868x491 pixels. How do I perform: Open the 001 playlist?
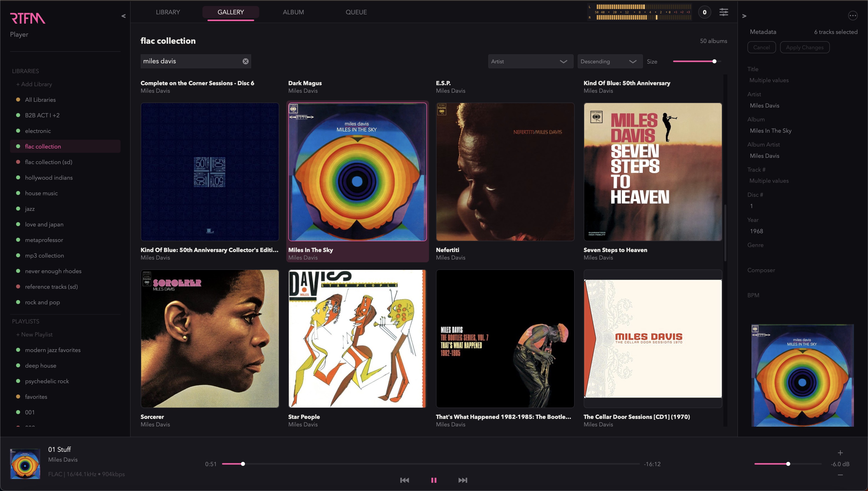pyautogui.click(x=65, y=412)
